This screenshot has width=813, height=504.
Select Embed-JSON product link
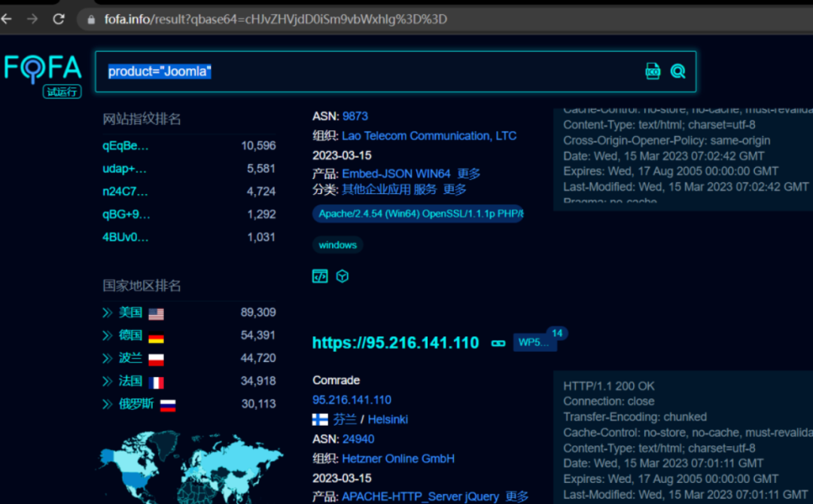click(x=377, y=174)
